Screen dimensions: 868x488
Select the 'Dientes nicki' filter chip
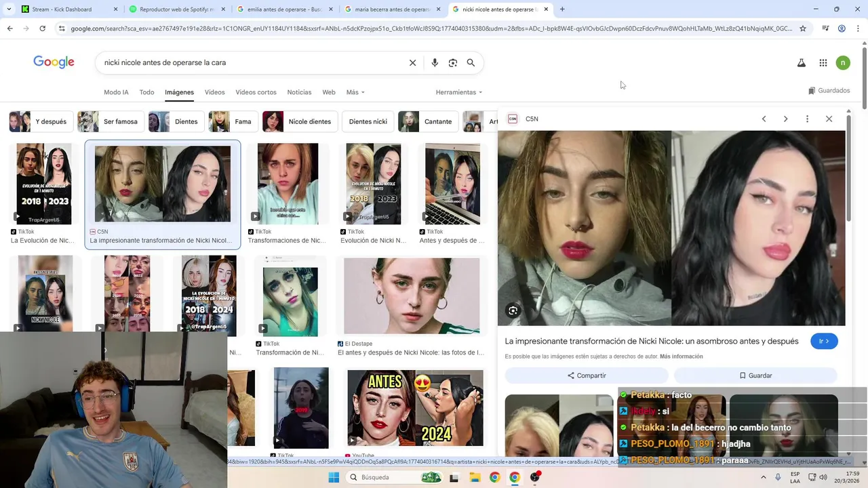[x=368, y=121]
